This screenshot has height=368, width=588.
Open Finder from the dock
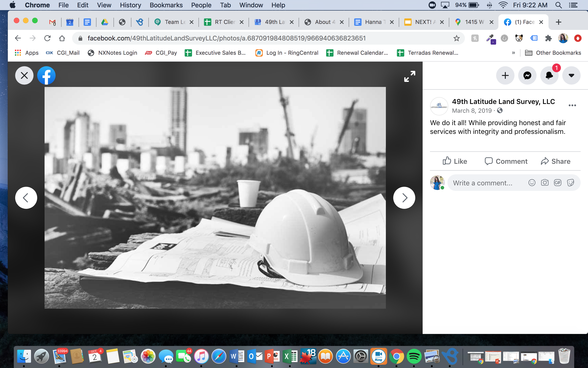(x=24, y=356)
